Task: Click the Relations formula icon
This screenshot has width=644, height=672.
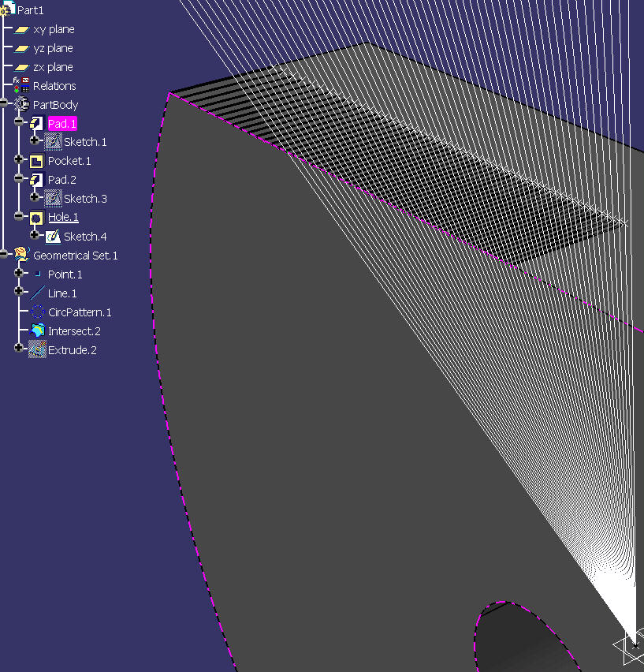Action: click(x=21, y=85)
